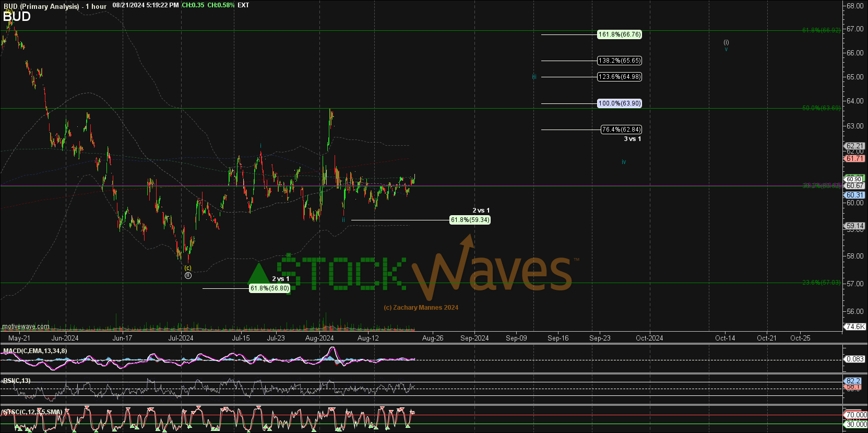This screenshot has height=433, width=868.
Task: Select the Oct-25 date on time axis
Action: pos(800,338)
